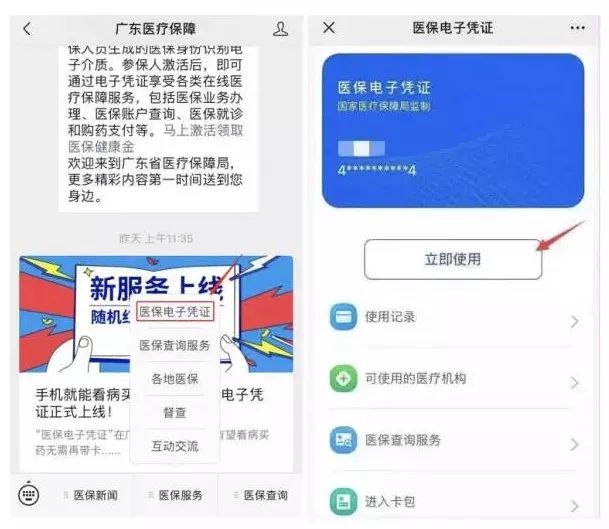
Task: Open the profile icon in chat header
Action: point(280,29)
